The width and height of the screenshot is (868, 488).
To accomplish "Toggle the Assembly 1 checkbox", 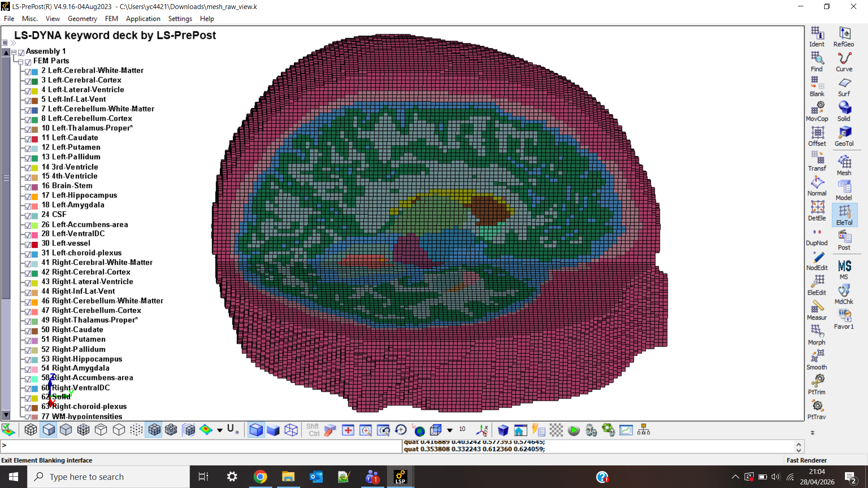I will [x=21, y=52].
